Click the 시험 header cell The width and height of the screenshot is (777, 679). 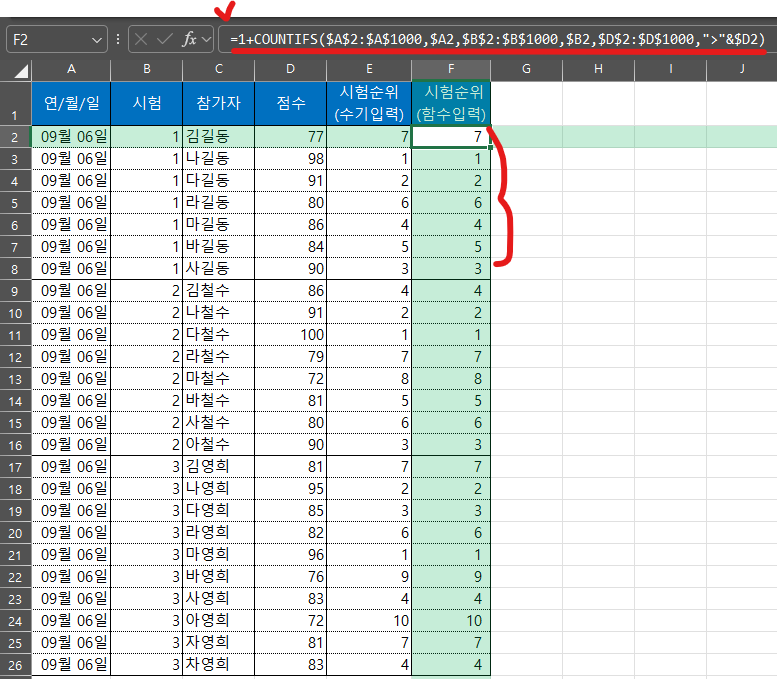pyautogui.click(x=147, y=103)
